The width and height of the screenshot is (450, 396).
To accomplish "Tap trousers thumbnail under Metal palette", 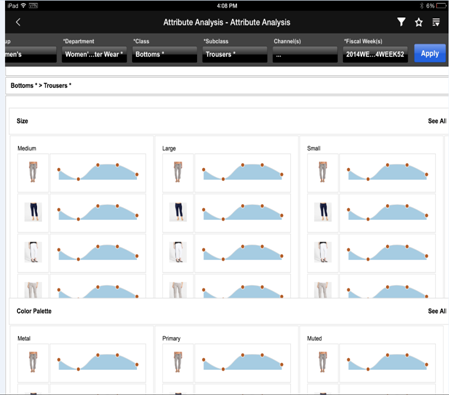I will [x=33, y=362].
